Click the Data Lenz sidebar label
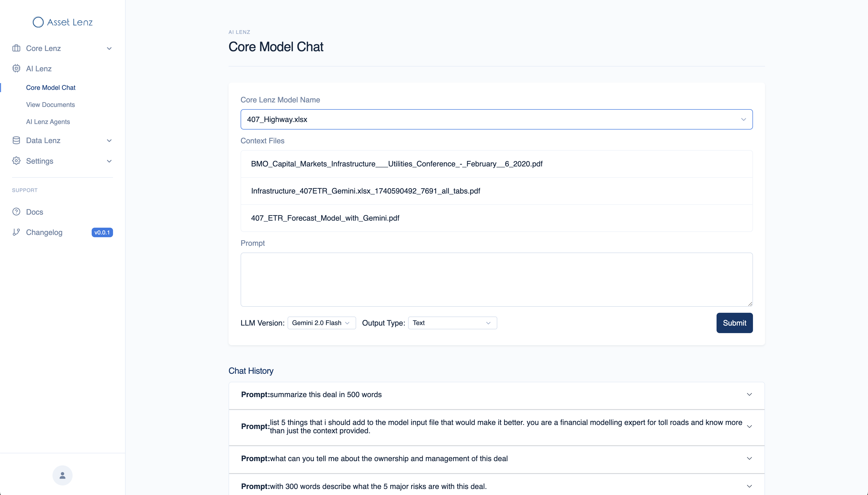Image resolution: width=868 pixels, height=495 pixels. (x=43, y=140)
